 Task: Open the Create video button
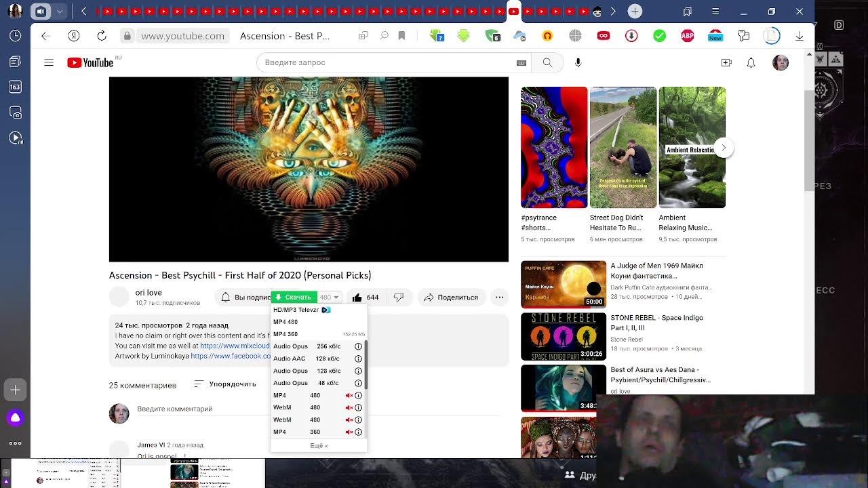(x=726, y=62)
